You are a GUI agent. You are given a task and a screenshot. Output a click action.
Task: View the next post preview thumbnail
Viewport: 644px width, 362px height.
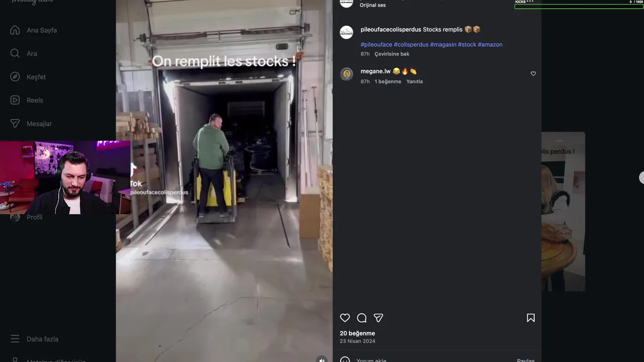coord(563,211)
